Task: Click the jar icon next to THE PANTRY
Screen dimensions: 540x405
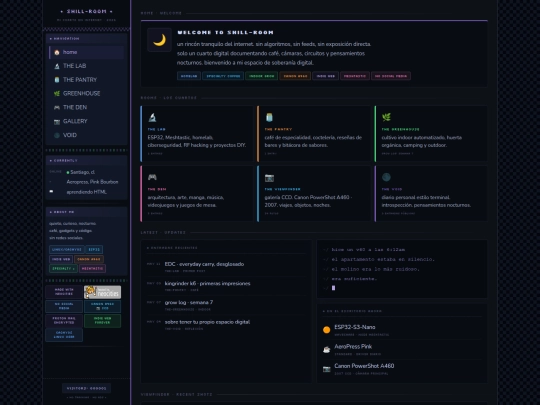Action: coord(57,80)
